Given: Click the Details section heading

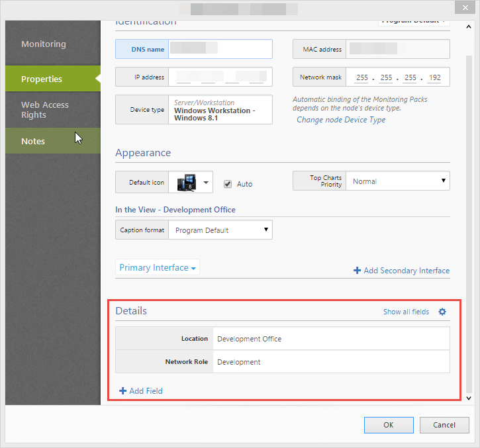Looking at the screenshot, I should tap(131, 310).
